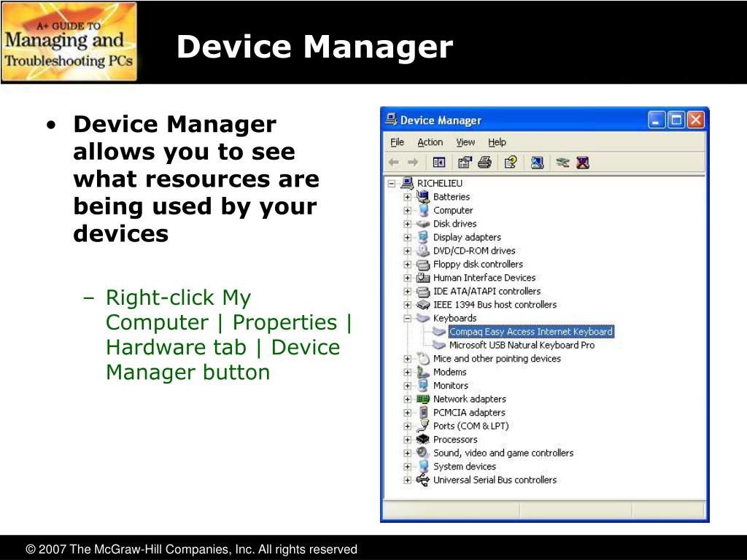Screen dimensions: 747x560
Task: Click the Sound, video and game controllers icon
Action: pos(423,452)
